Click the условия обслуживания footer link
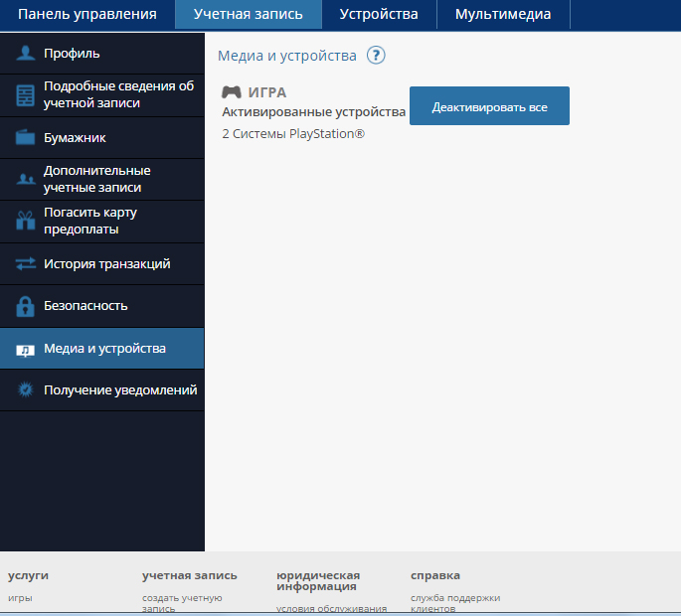681x616 pixels. click(331, 608)
